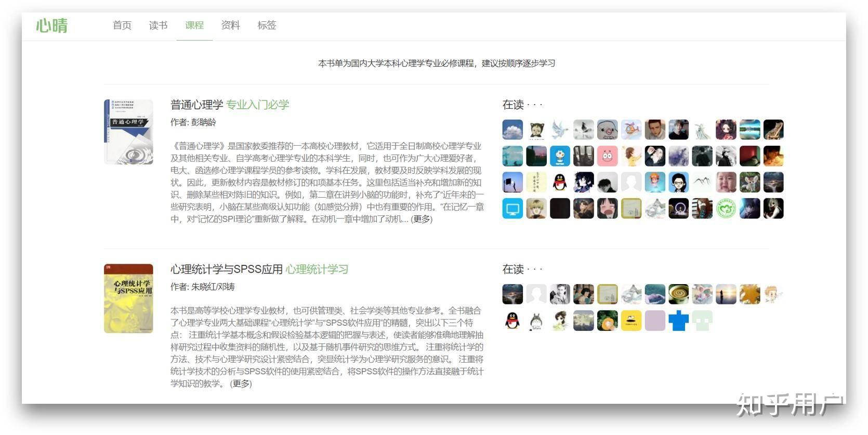The width and height of the screenshot is (868, 435).
Task: Open the 普通心理学 title link
Action: click(196, 105)
